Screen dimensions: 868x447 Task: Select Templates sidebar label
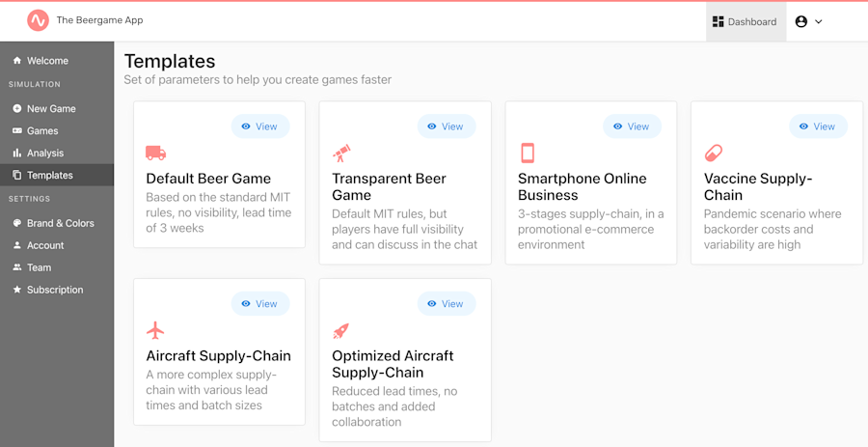[x=50, y=175]
